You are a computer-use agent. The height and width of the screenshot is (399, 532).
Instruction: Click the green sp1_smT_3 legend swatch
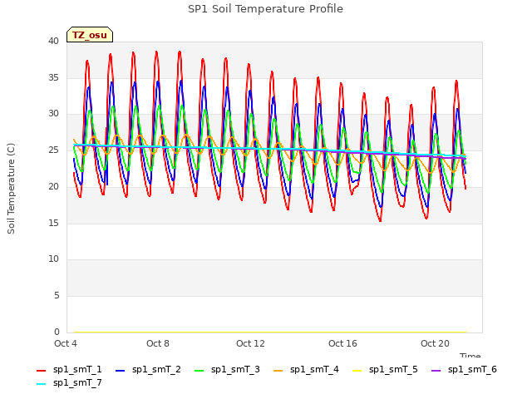pyautogui.click(x=199, y=371)
